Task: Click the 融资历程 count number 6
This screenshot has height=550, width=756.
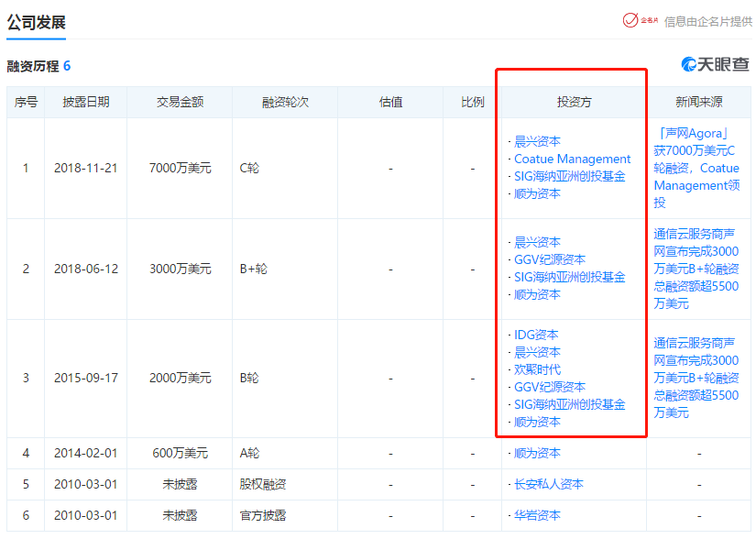Action: coord(67,66)
